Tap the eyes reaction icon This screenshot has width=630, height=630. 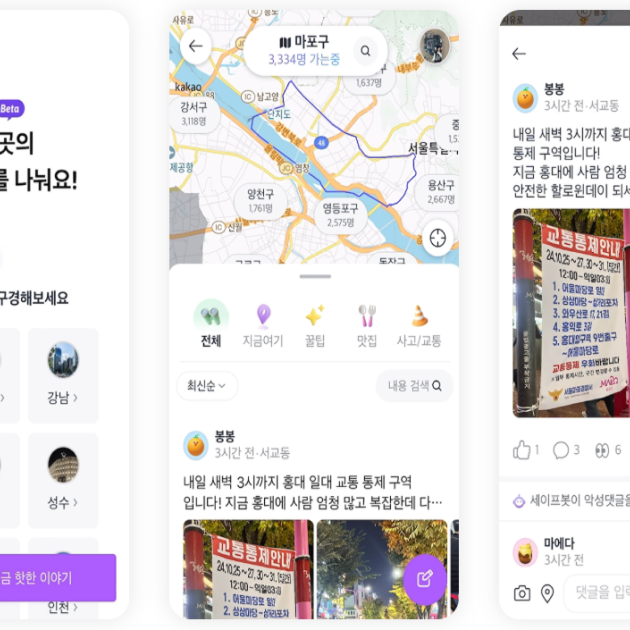tap(602, 450)
